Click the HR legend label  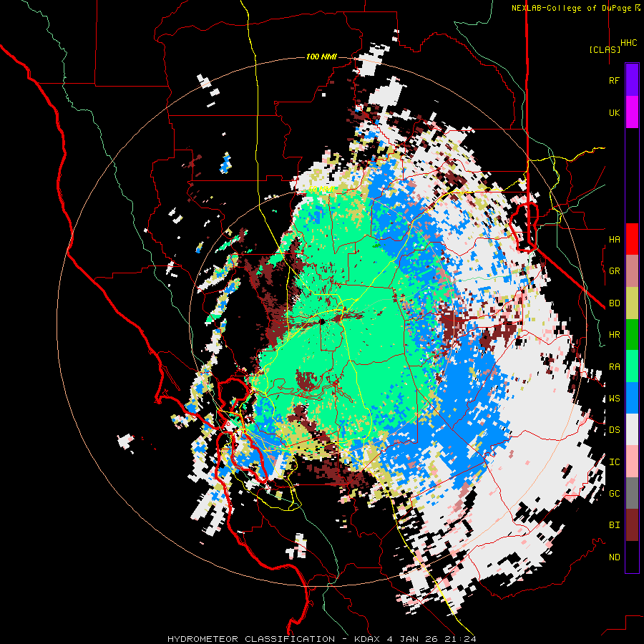coord(614,335)
